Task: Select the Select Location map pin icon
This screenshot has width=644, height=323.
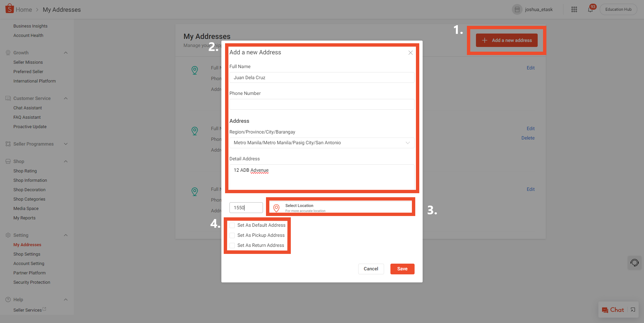Action: click(x=276, y=208)
